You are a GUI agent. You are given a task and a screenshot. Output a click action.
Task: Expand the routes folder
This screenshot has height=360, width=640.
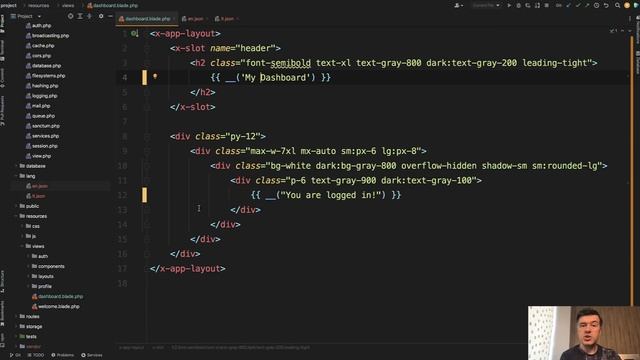point(16,316)
